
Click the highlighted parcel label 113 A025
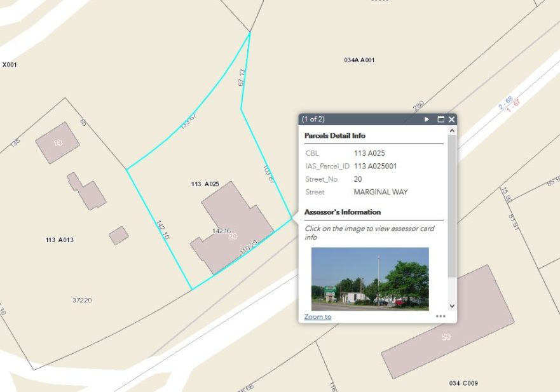coord(205,184)
